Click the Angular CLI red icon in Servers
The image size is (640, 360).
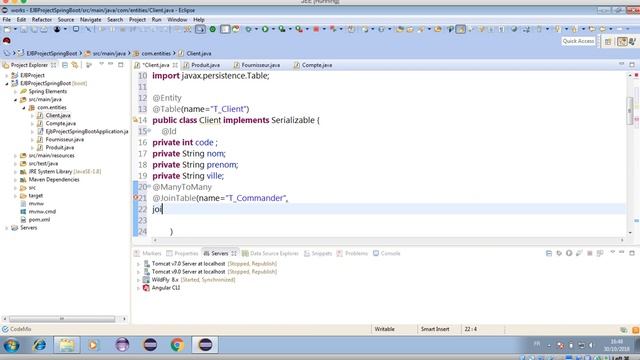click(x=146, y=288)
